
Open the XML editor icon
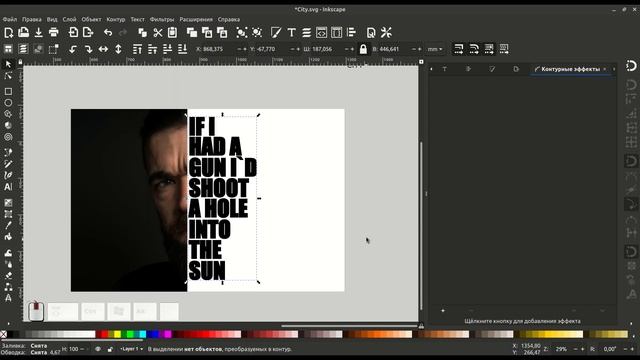[322, 33]
